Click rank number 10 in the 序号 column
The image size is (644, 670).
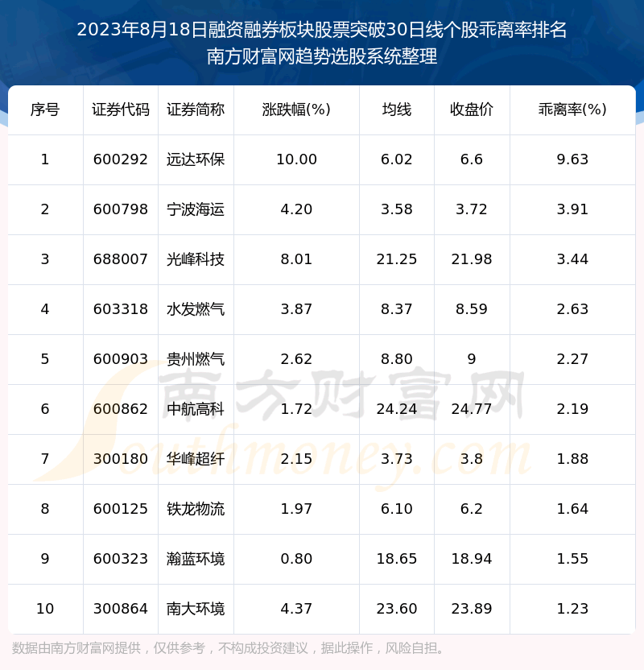(45, 610)
